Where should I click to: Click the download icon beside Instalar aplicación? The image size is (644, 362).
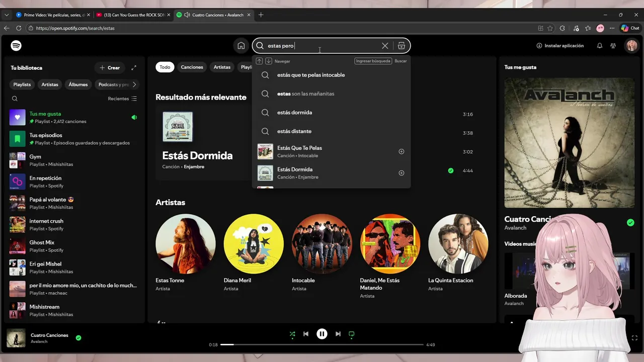(x=539, y=46)
